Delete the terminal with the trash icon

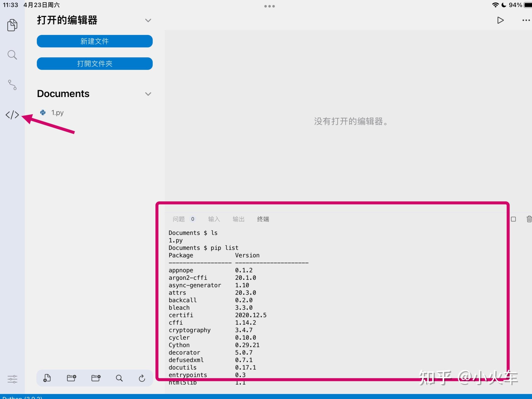click(x=529, y=219)
